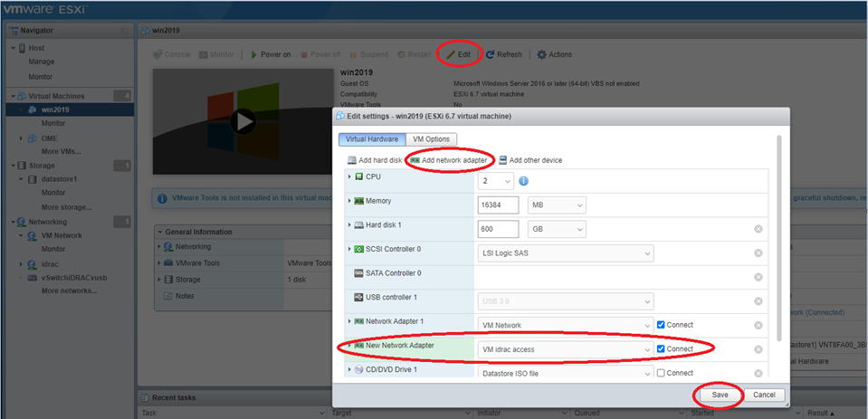Open the Datastore ISO file dropdown
Image resolution: width=868 pixels, height=419 pixels.
[x=565, y=374]
